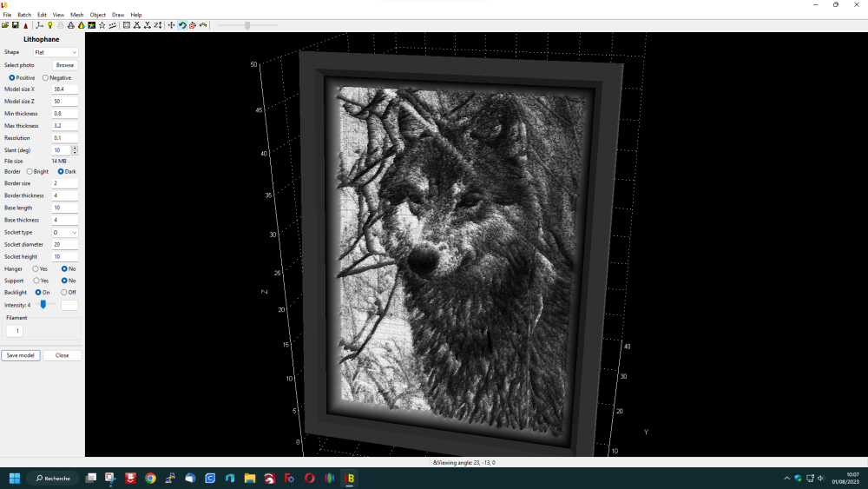
Task: Click the yellow curved arrow toolbar icon
Action: 203,25
